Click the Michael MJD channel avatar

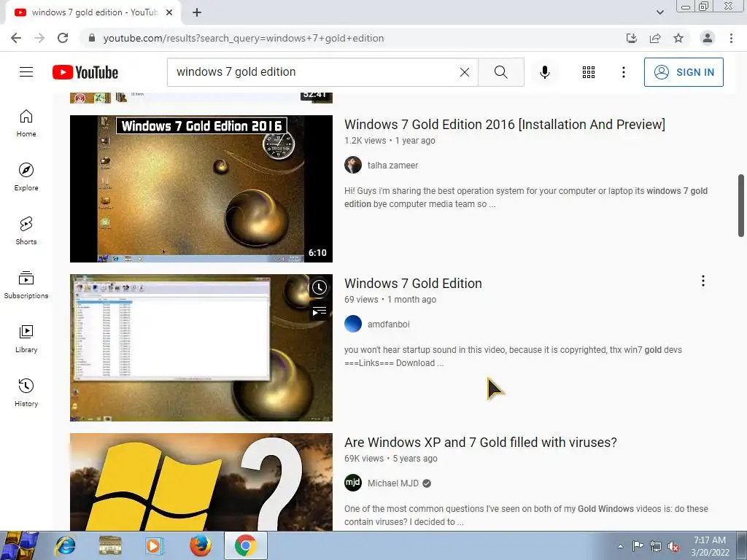tap(353, 483)
